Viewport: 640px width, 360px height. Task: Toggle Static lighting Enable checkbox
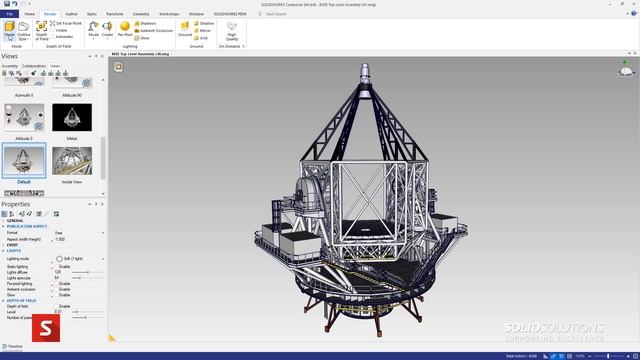point(57,267)
